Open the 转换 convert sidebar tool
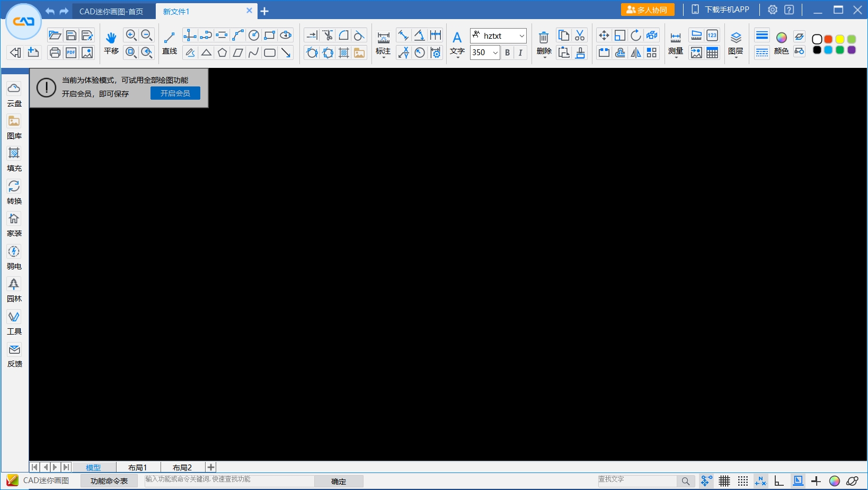The width and height of the screenshot is (868, 490). tap(14, 192)
